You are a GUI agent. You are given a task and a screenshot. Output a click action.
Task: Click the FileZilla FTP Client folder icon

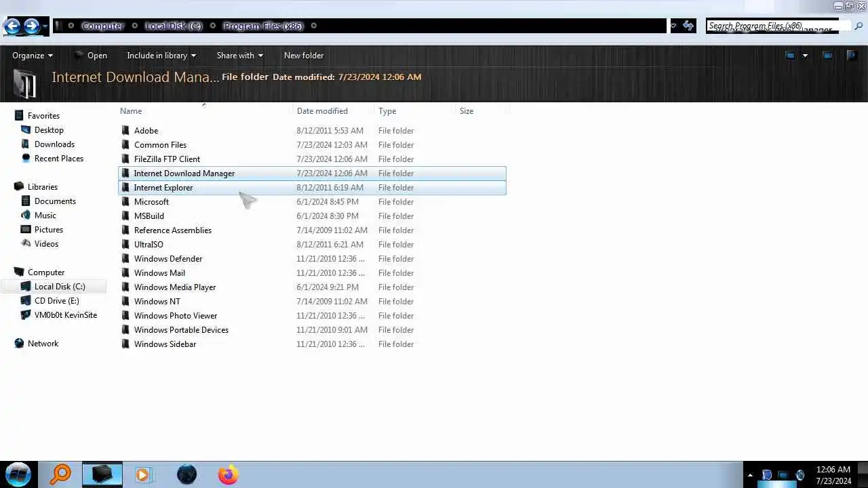tap(125, 159)
